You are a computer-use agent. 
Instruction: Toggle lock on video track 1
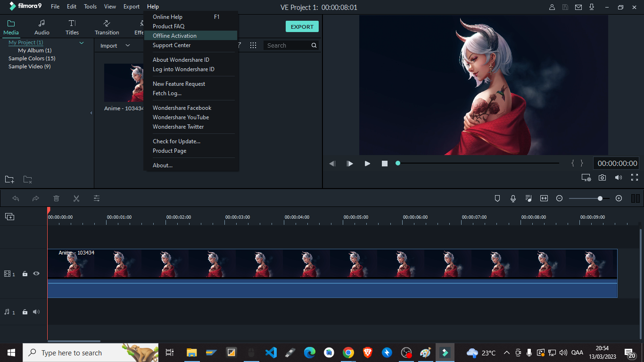[x=25, y=274]
